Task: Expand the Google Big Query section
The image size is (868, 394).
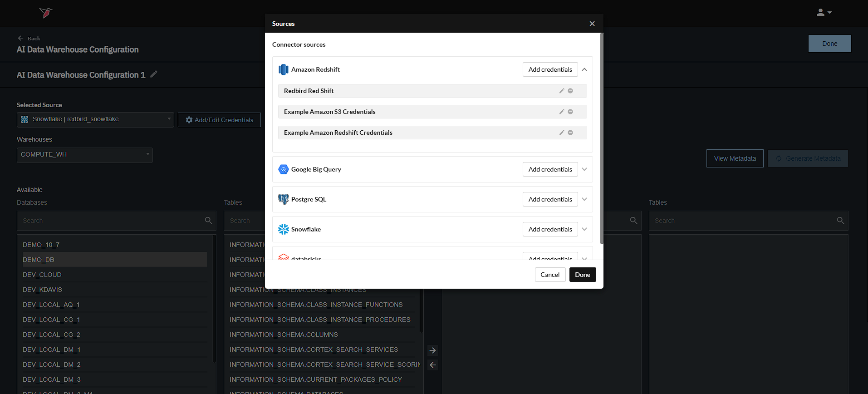Action: click(x=584, y=169)
